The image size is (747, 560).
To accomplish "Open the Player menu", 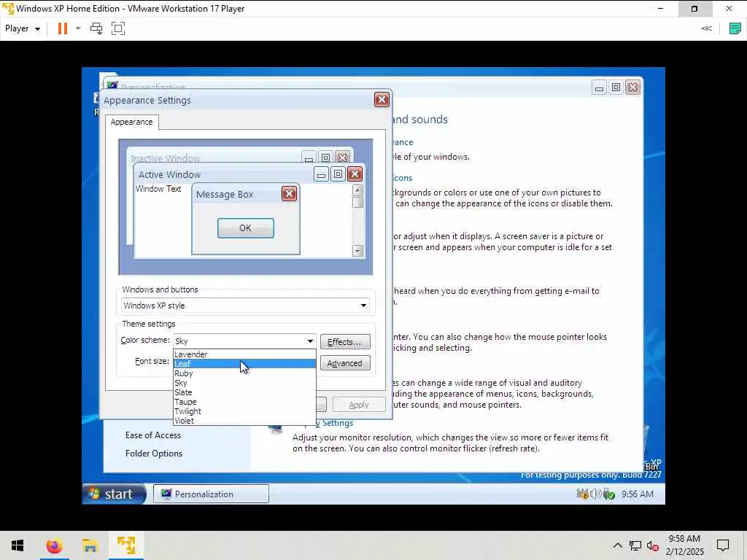I will pos(22,28).
